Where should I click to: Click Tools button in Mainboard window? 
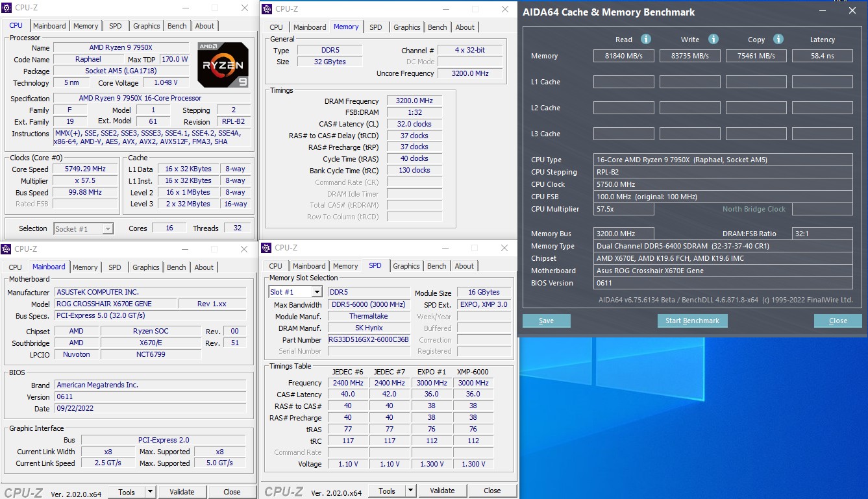point(127,492)
